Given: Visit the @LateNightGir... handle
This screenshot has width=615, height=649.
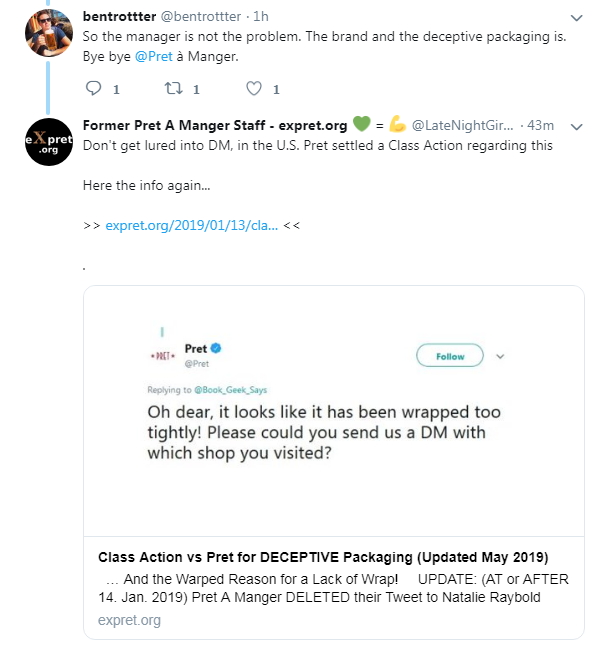Looking at the screenshot, I should point(462,125).
